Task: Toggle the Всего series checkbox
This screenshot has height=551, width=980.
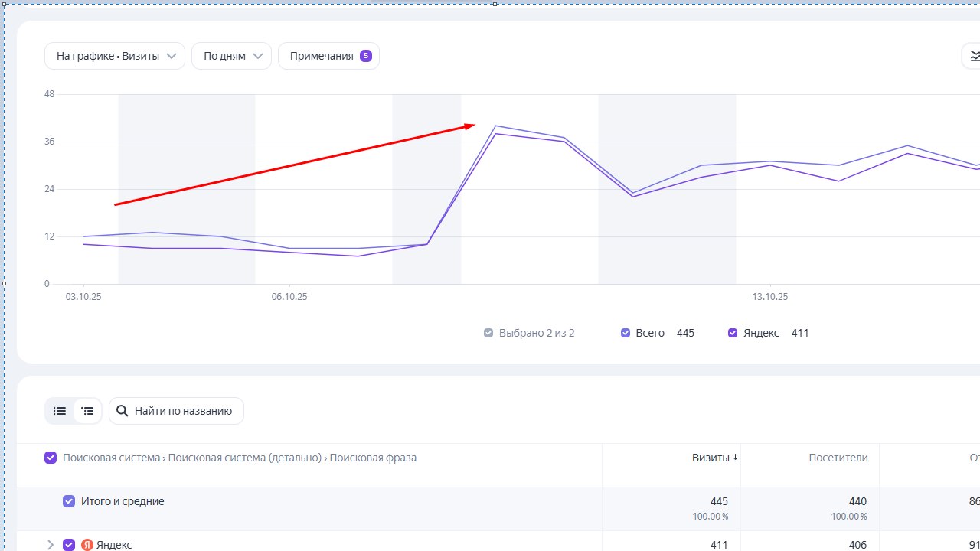Action: (626, 333)
